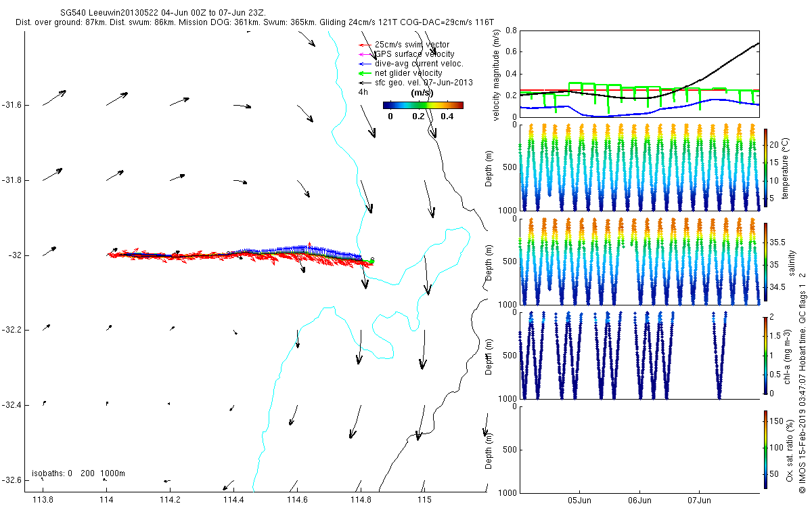Click the 'sfc geo. vel. 07-Jun-2013' legend entry
The height and width of the screenshot is (508, 812).
pos(424,83)
